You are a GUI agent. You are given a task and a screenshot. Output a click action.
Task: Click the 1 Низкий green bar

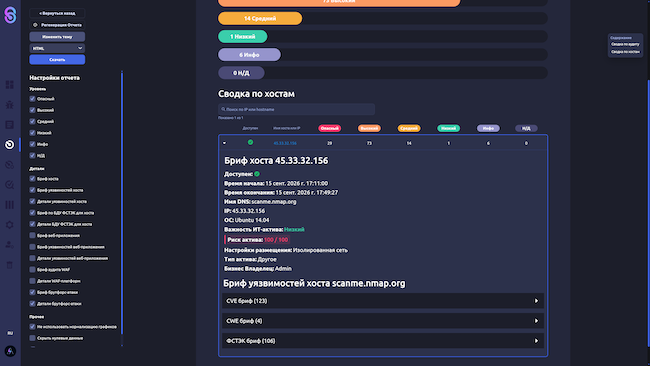pyautogui.click(x=243, y=36)
